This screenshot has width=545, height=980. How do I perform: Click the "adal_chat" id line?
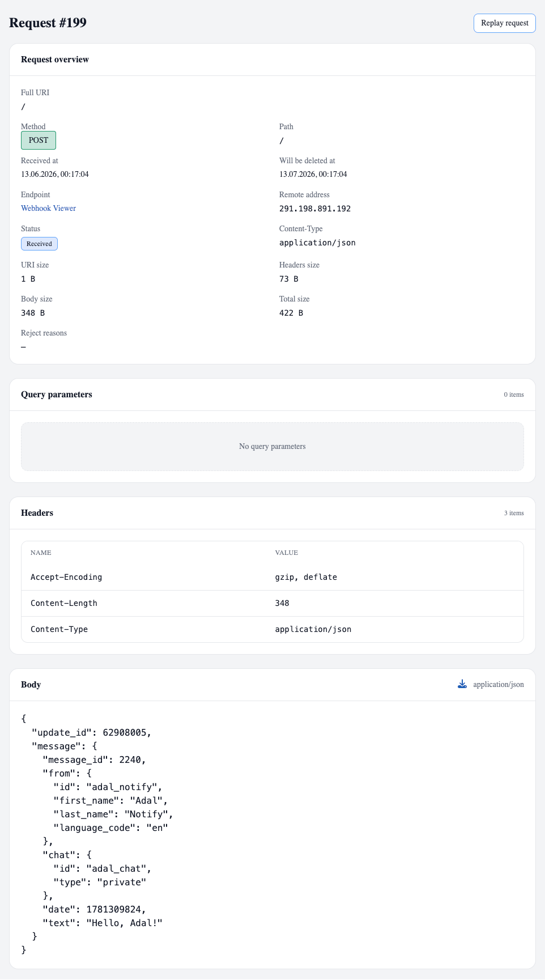click(103, 868)
